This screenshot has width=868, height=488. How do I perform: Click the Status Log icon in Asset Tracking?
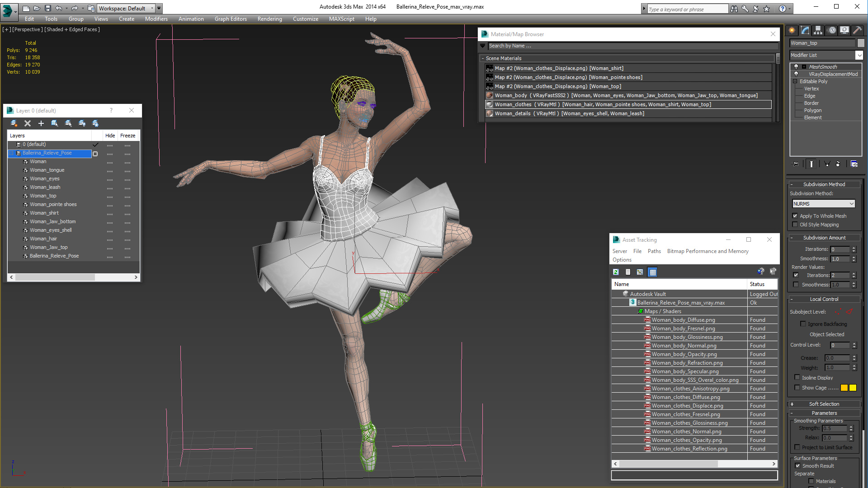pos(628,272)
